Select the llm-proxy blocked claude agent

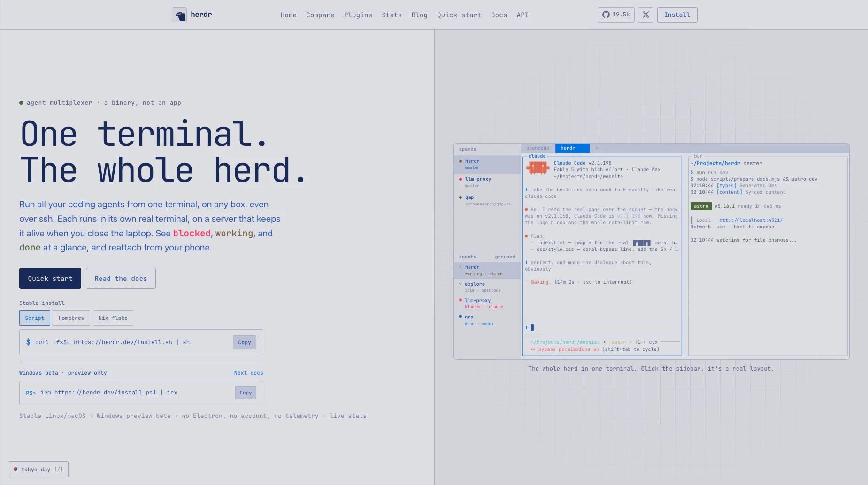pos(487,303)
